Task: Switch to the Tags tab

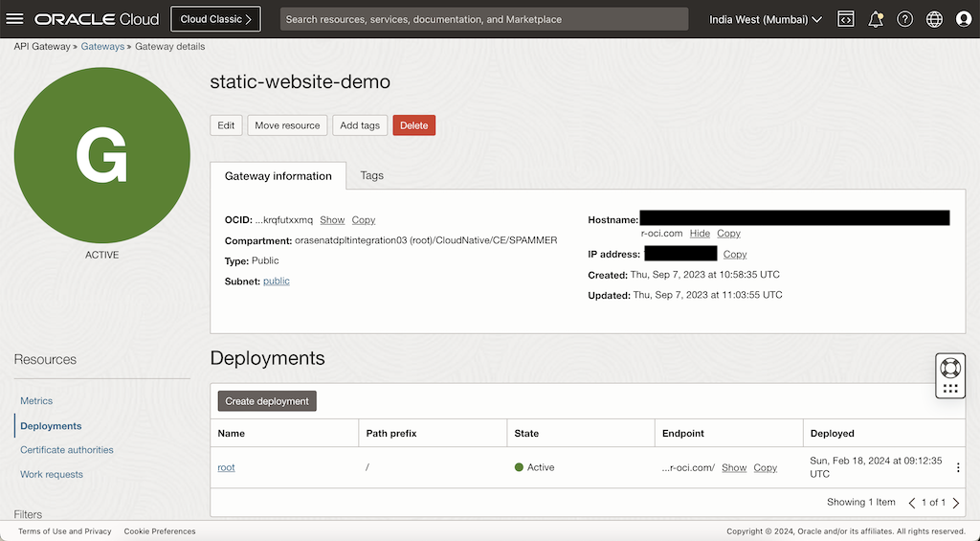Action: coord(372,176)
